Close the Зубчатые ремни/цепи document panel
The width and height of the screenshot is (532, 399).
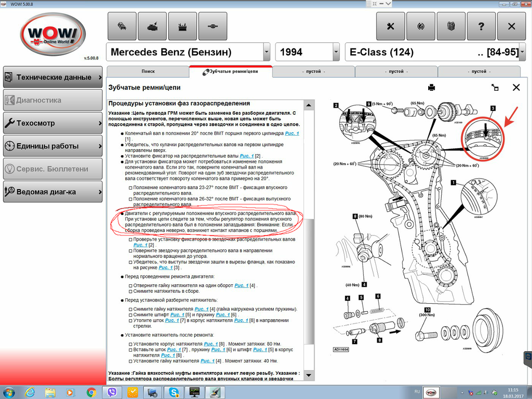click(x=516, y=87)
